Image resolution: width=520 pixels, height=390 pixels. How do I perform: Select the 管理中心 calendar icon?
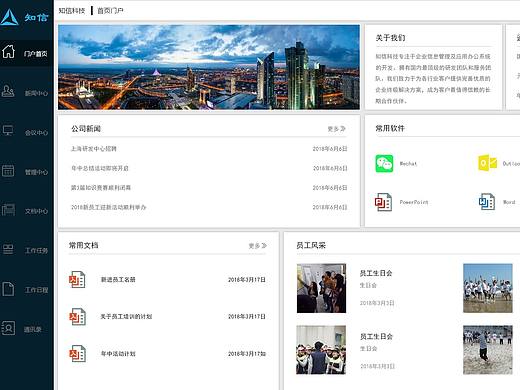[x=8, y=170]
